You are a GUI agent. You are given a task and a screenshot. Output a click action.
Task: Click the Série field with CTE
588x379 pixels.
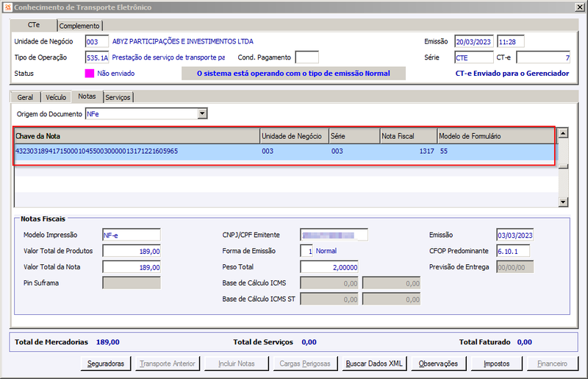pyautogui.click(x=474, y=57)
